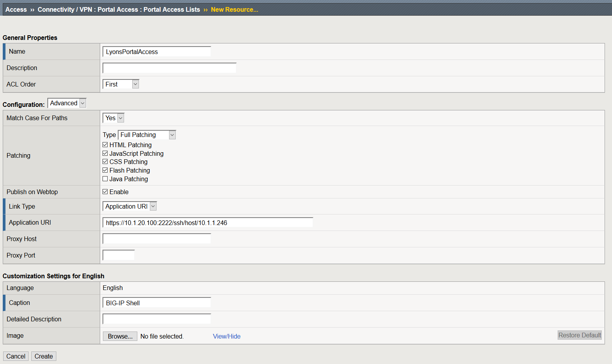The image size is (612, 364).
Task: Focus the Application URI input field
Action: (208, 223)
